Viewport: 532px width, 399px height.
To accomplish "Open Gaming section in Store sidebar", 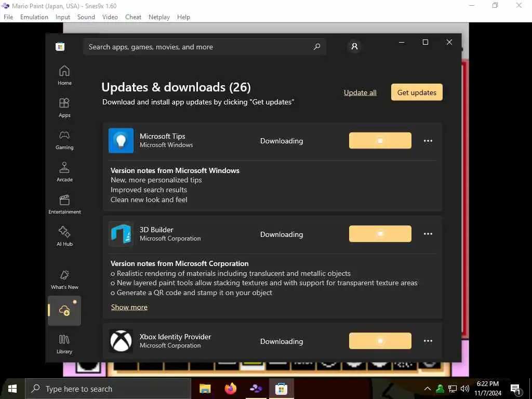I will click(64, 140).
